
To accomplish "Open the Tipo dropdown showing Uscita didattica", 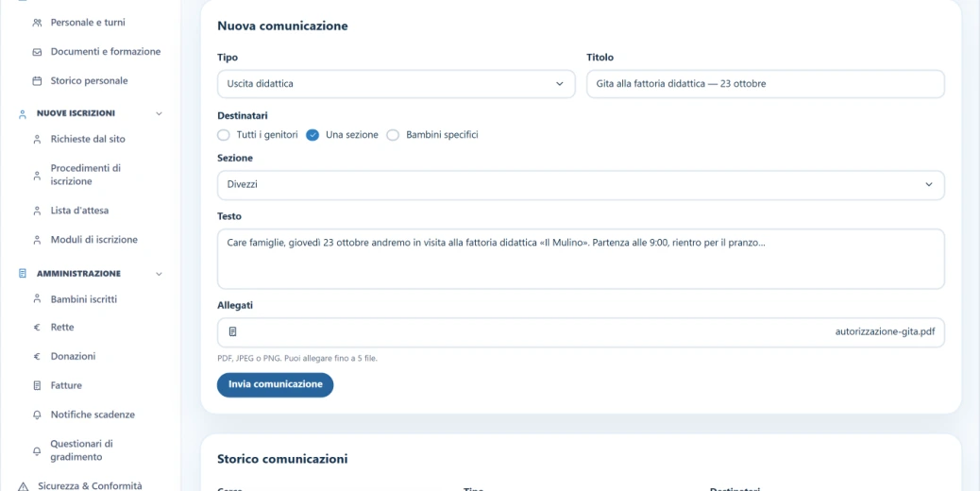I will [397, 84].
